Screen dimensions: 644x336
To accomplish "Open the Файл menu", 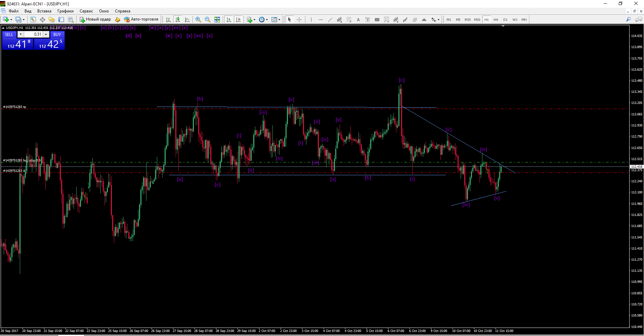I will tap(14, 11).
